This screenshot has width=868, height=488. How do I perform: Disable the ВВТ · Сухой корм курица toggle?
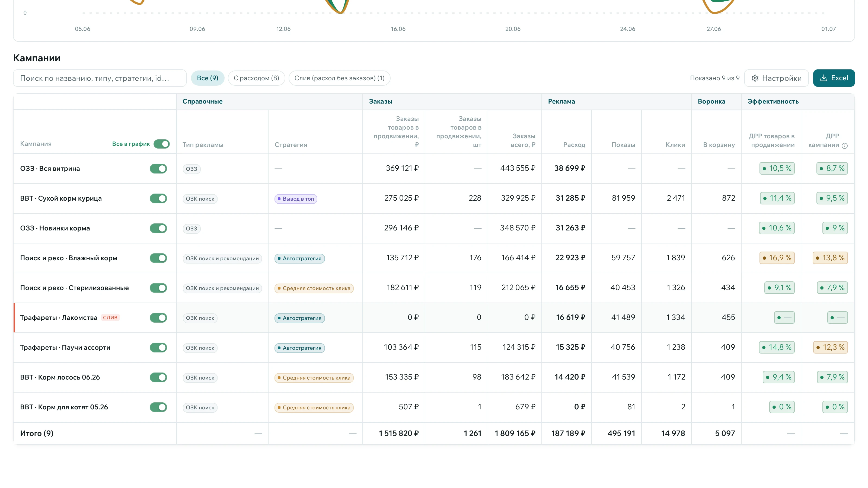158,198
